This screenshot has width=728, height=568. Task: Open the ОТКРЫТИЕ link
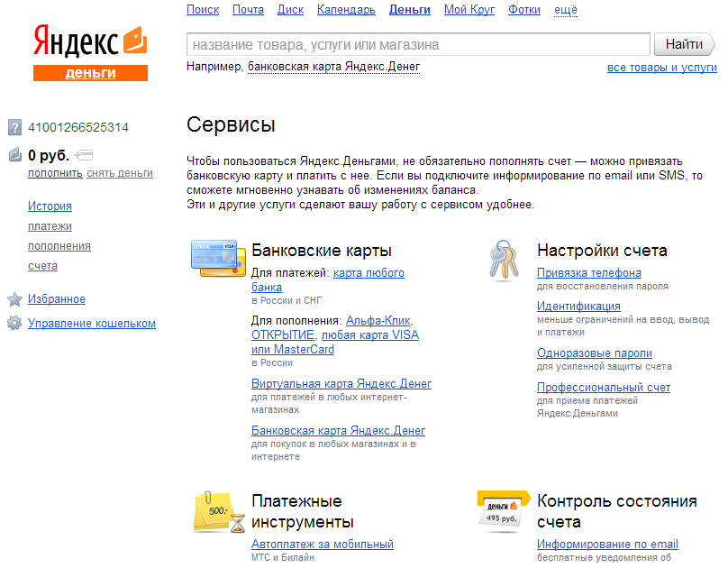tap(283, 334)
